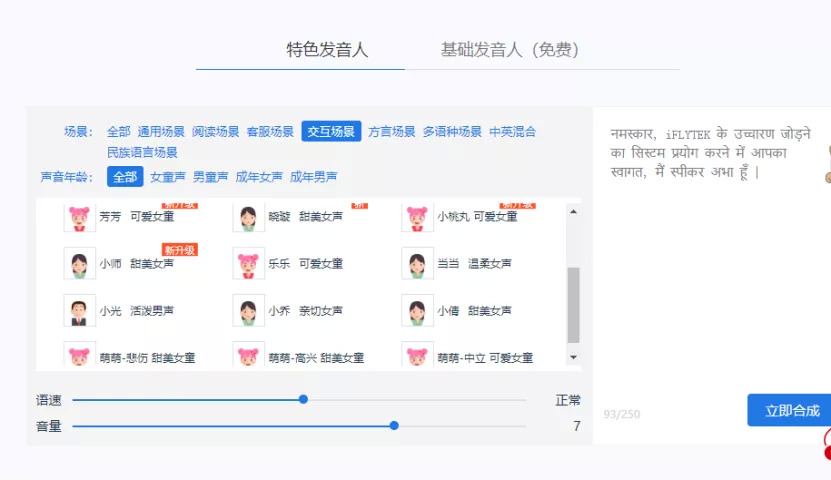Click the 音量 slider handle
This screenshot has width=831, height=480.
[394, 426]
